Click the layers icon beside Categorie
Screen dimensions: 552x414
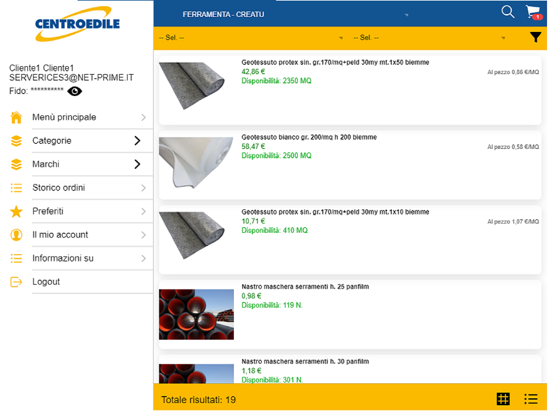pos(16,141)
